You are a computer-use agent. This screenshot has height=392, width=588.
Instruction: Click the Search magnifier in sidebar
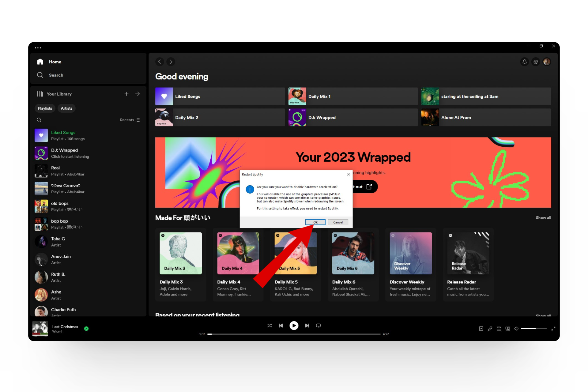(x=40, y=75)
